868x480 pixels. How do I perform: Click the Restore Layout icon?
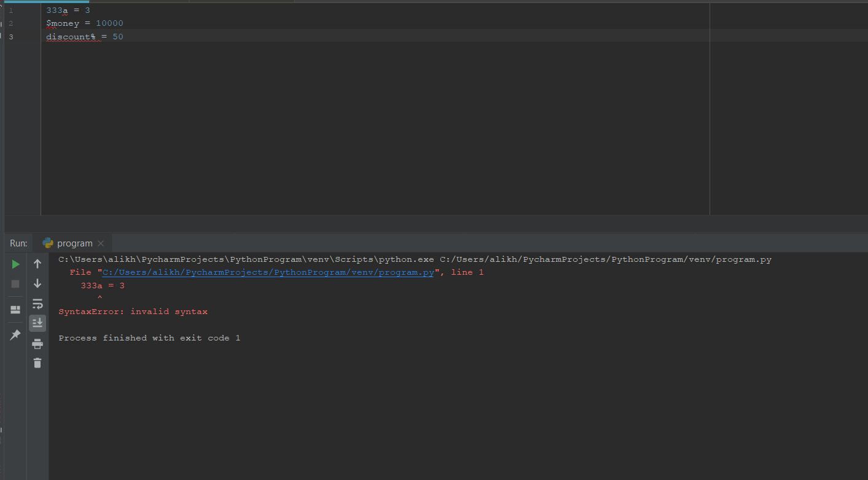(x=15, y=310)
